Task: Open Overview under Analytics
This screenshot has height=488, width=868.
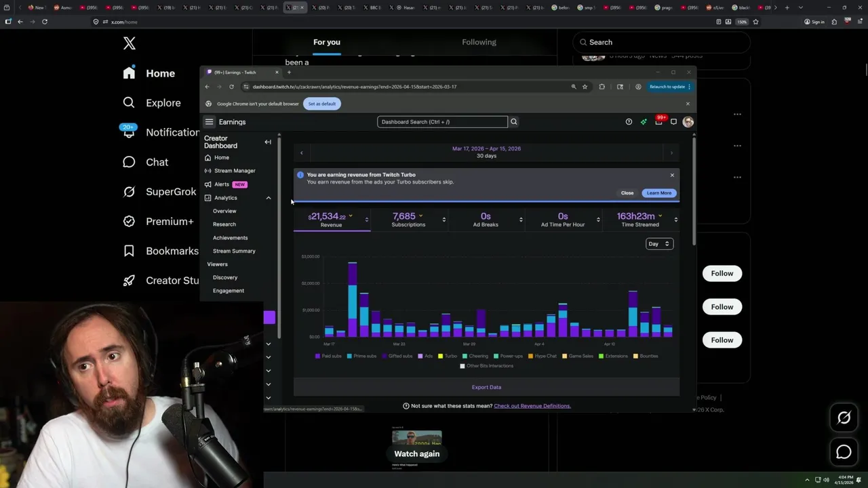Action: pos(224,211)
